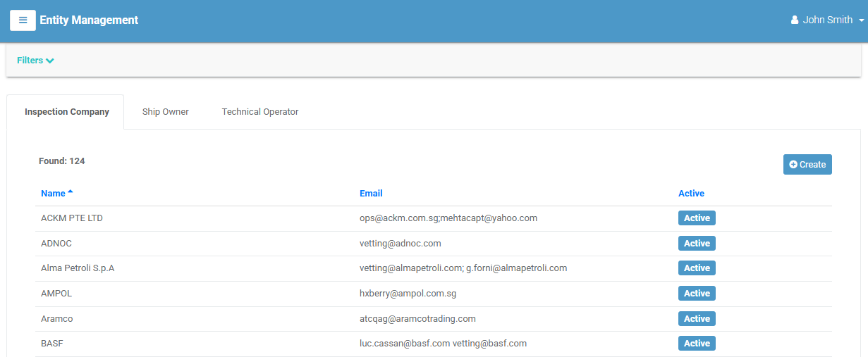The image size is (868, 357).
Task: Select the ADNOC company name
Action: point(56,244)
